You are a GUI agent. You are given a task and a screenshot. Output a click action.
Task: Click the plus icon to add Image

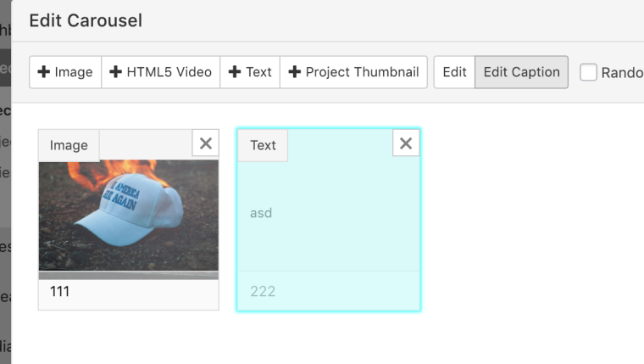coord(43,72)
